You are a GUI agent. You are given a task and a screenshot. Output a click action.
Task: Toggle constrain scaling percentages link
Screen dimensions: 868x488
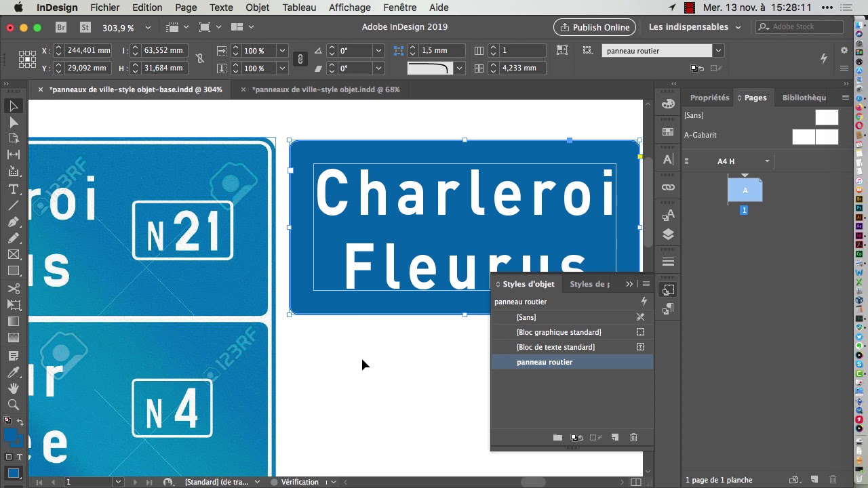click(300, 59)
